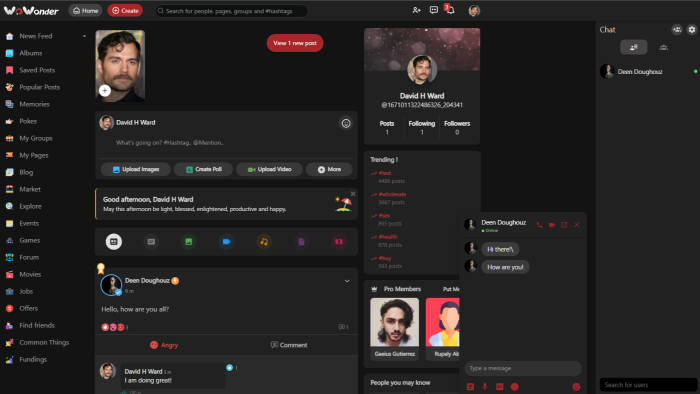The image size is (700, 394).
Task: Click the Events sidebar icon
Action: (x=9, y=223)
